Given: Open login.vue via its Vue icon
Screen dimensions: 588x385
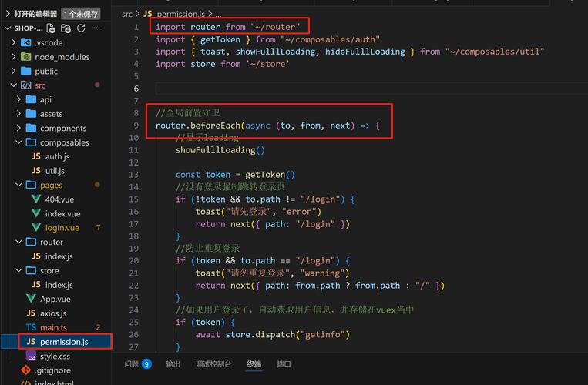Looking at the screenshot, I should pyautogui.click(x=36, y=228).
